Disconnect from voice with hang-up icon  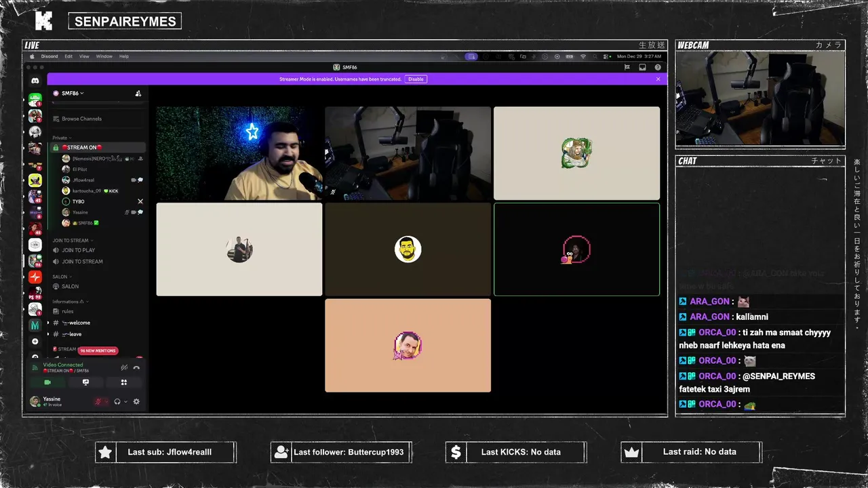pyautogui.click(x=136, y=367)
